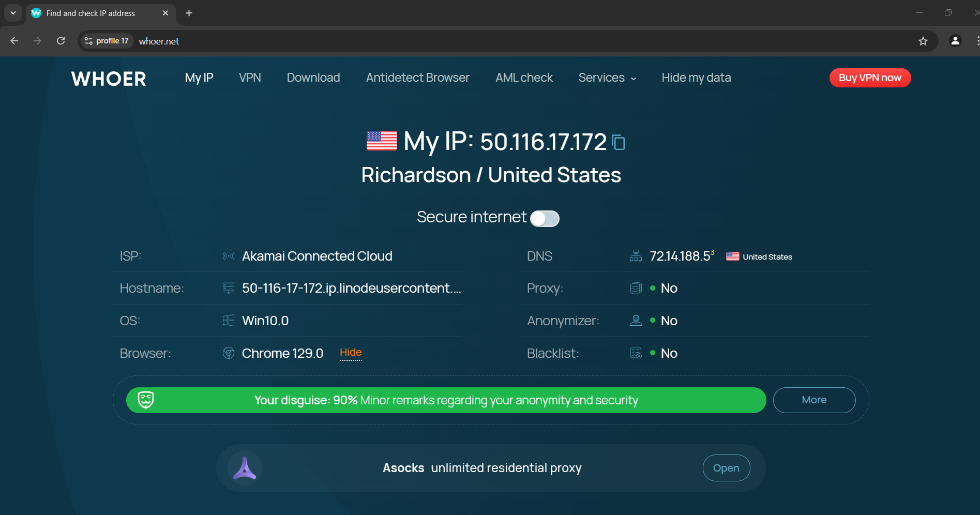Open the tab search dropdown arrow
This screenshot has width=980, height=515.
click(x=13, y=13)
